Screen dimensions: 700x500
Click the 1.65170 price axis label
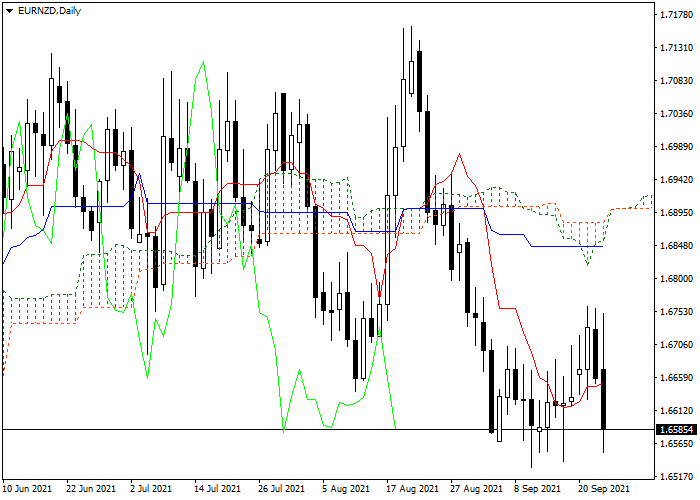[676, 477]
